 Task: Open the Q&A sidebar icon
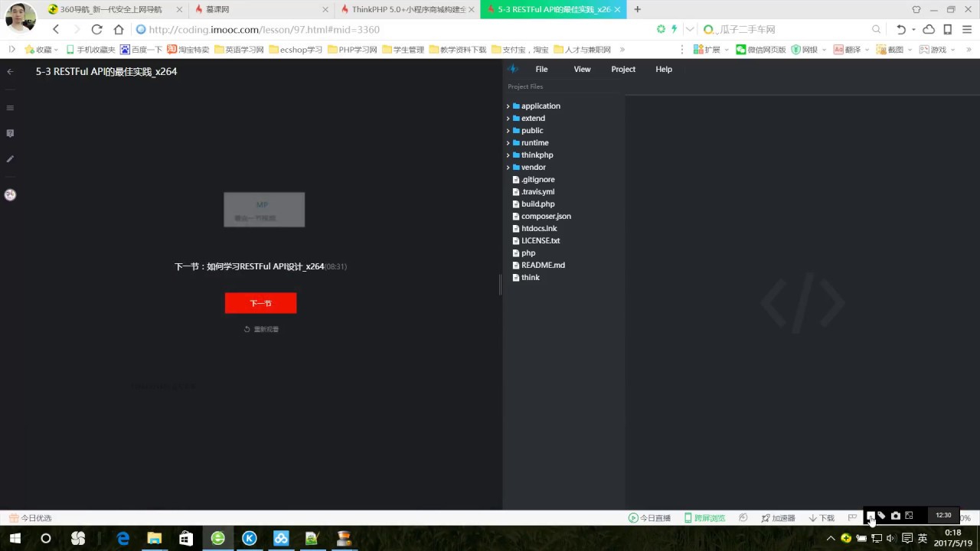tap(10, 133)
